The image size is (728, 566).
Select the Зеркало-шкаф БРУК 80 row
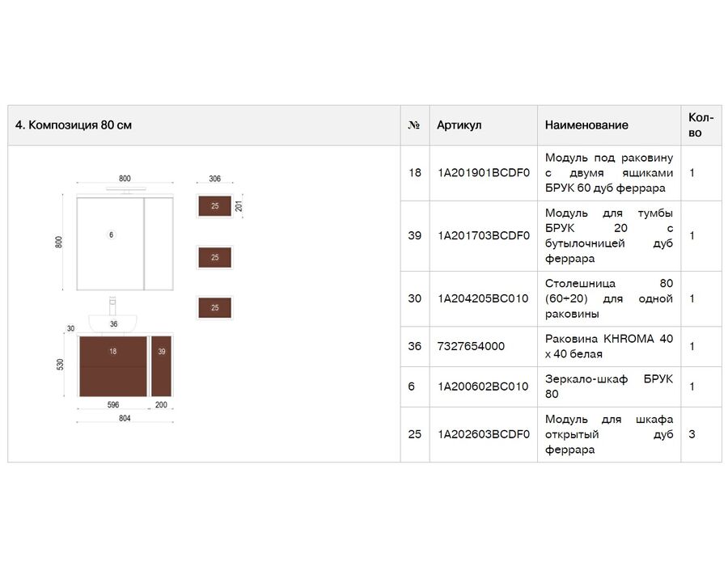click(x=561, y=387)
